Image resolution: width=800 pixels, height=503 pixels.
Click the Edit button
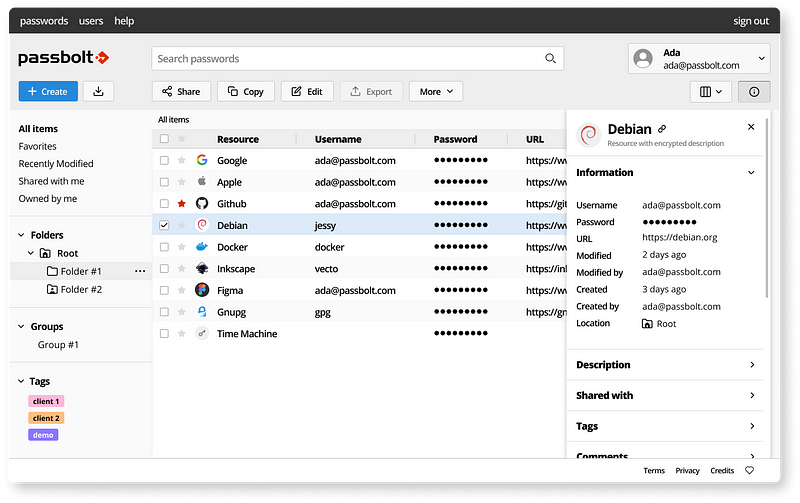(x=307, y=91)
